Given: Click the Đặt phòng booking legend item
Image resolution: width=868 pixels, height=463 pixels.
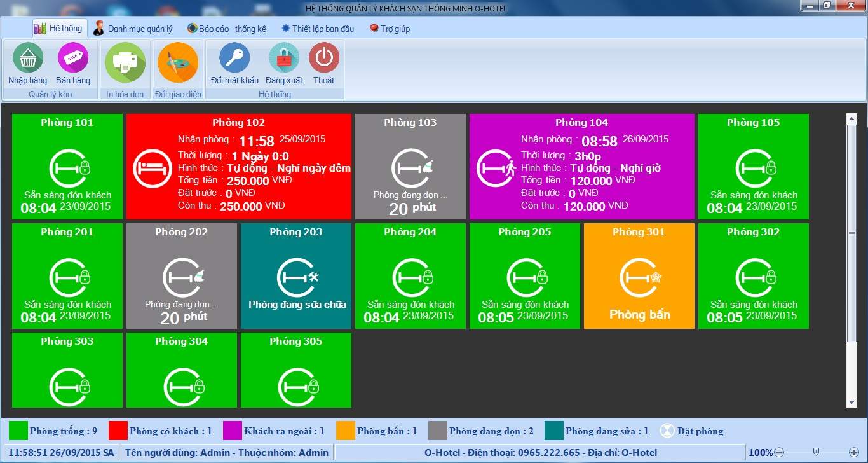Looking at the screenshot, I should (692, 431).
